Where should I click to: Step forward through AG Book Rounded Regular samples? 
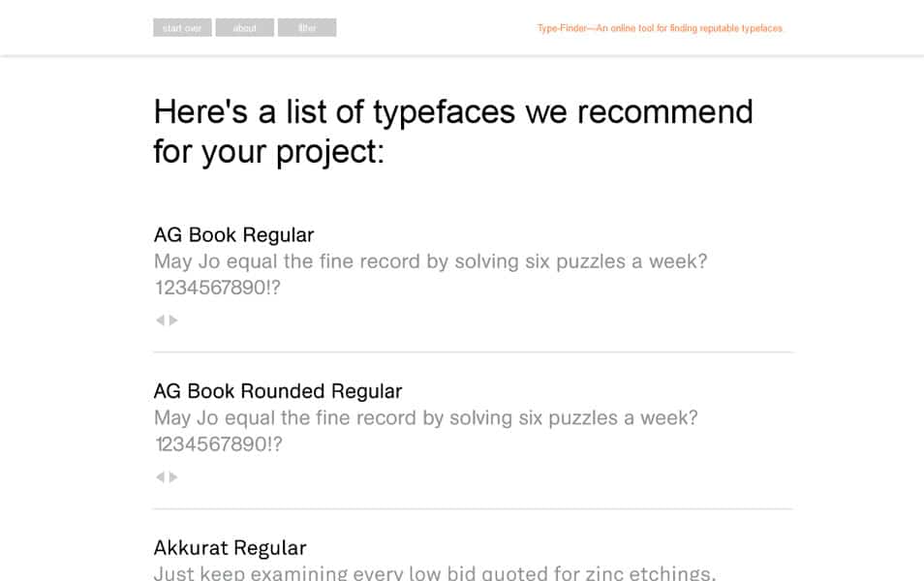[x=172, y=476]
